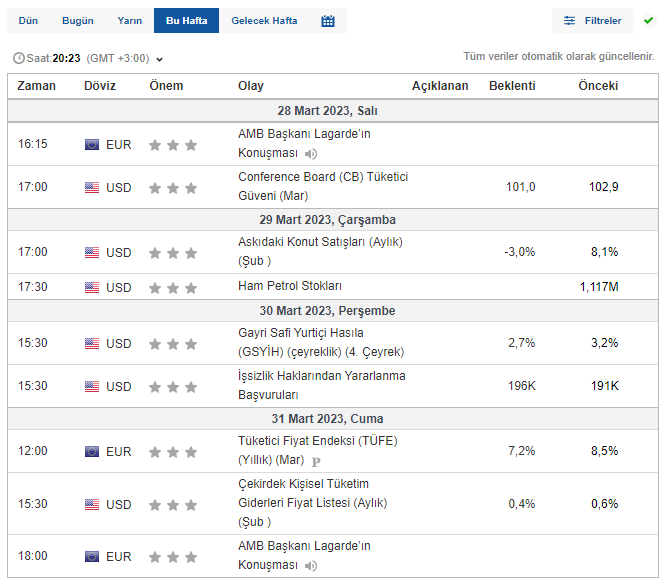Click the green checkmark icon next to Filtreler
Screen dimensions: 663x582
point(648,20)
